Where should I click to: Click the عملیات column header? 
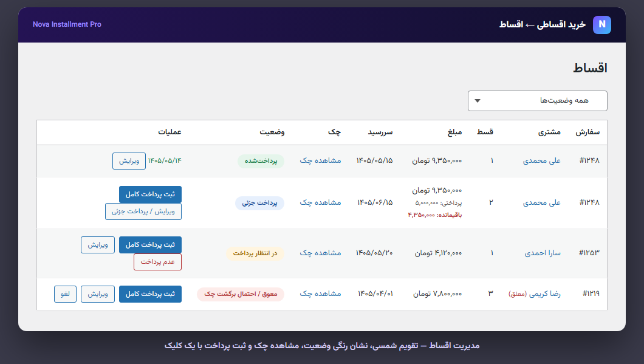pyautogui.click(x=170, y=132)
